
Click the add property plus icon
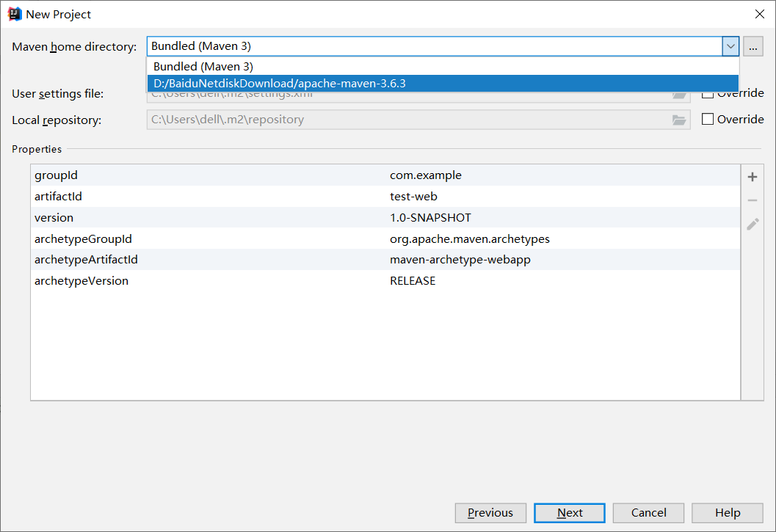click(x=753, y=177)
